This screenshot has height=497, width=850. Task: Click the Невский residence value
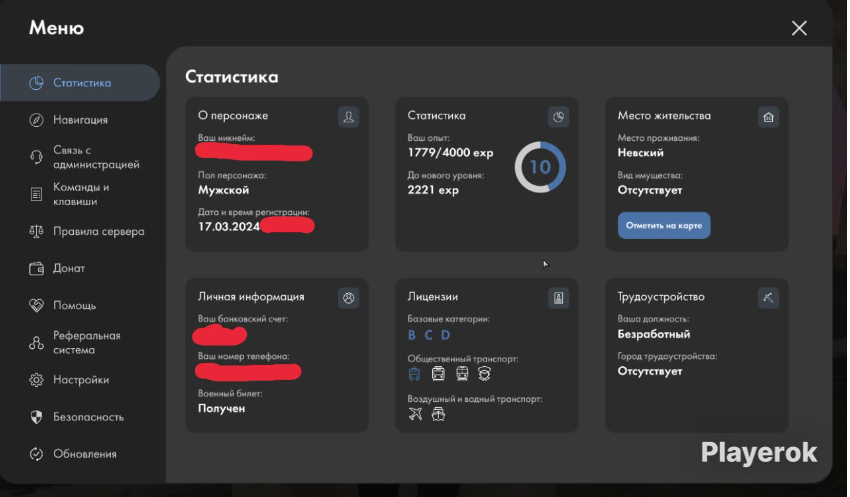pyautogui.click(x=641, y=153)
